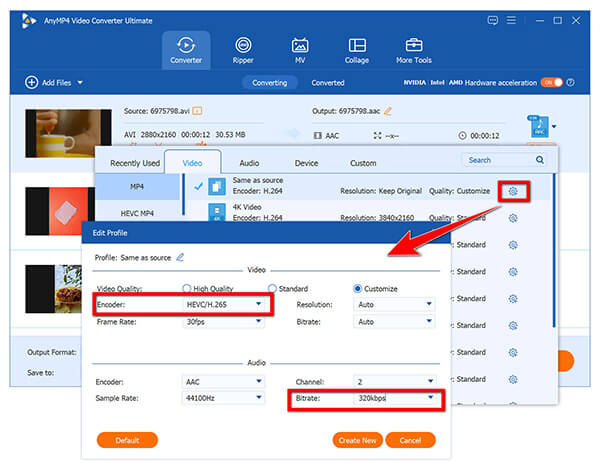Open the Sample Rate 44100Hz dropdown
Screen dimensions: 600x471
223,398
